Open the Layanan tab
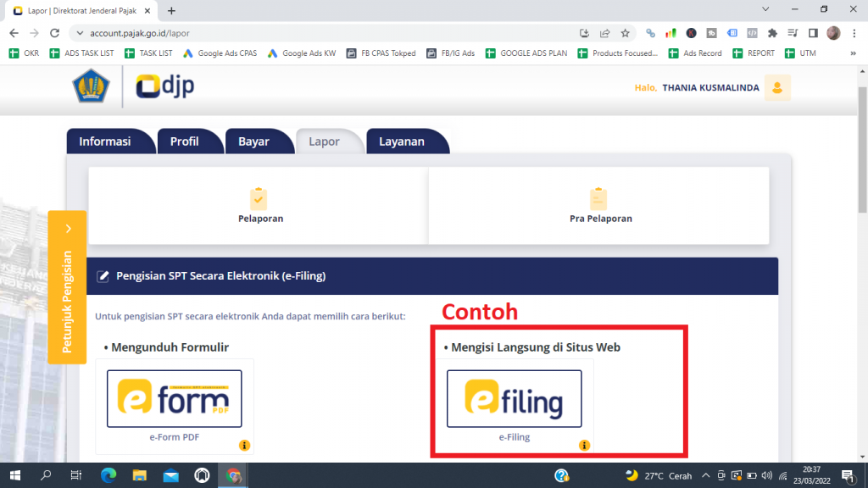The image size is (868, 488). point(402,141)
